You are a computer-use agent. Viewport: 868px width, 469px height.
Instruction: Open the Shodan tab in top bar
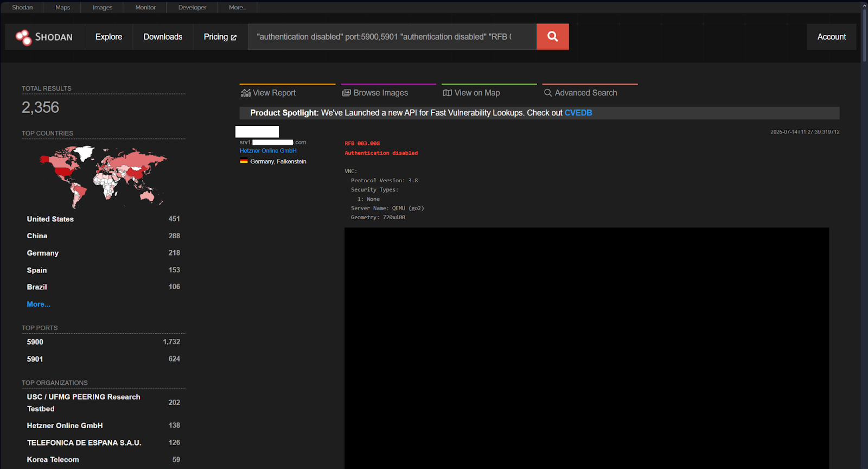pos(22,8)
